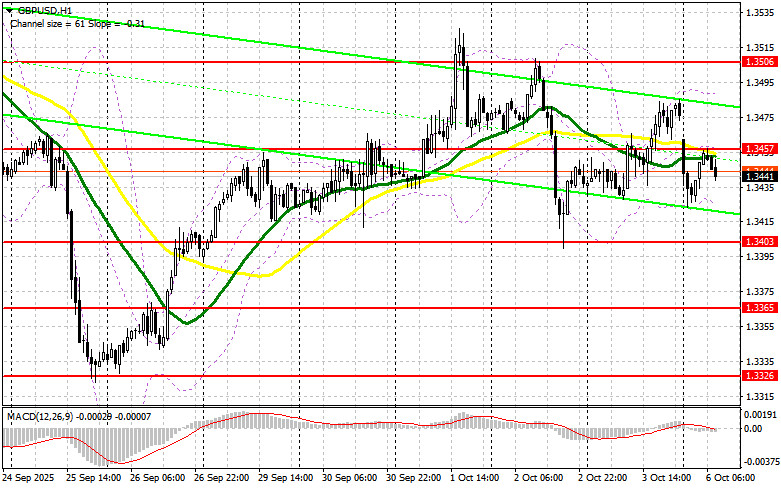The image size is (781, 489).
Task: Click the 2 Oct 06:00 time label
Action: tap(539, 478)
